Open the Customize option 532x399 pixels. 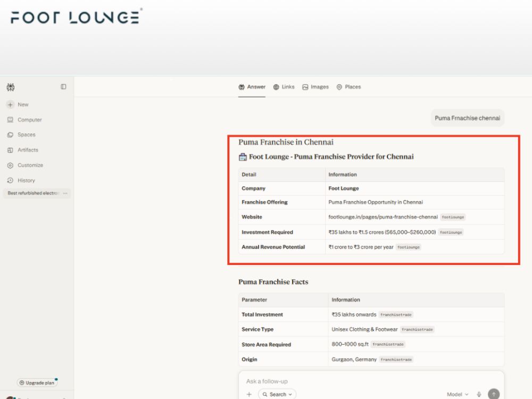[x=25, y=165]
